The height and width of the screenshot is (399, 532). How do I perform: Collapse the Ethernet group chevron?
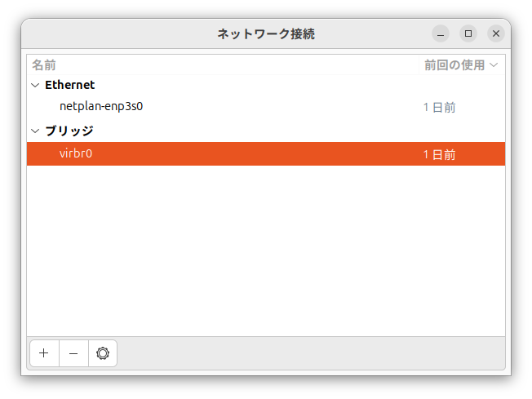click(x=35, y=85)
